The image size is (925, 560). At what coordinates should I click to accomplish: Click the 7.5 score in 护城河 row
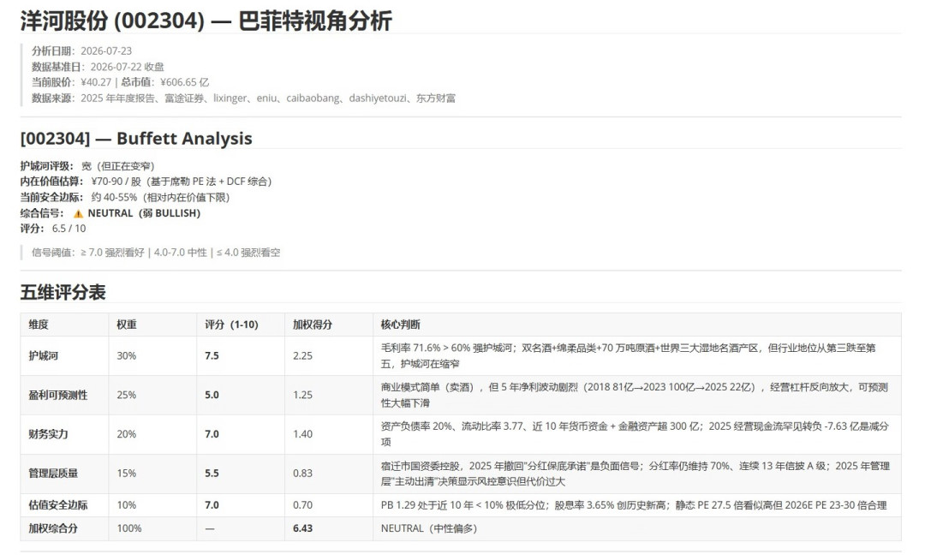click(212, 356)
